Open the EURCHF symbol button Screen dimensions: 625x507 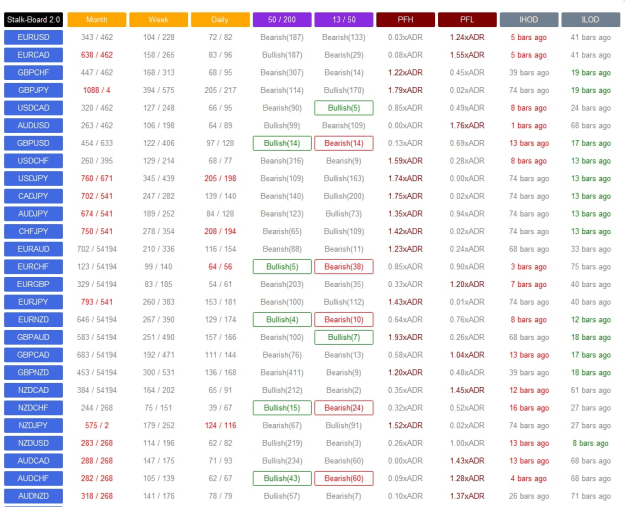pos(33,267)
